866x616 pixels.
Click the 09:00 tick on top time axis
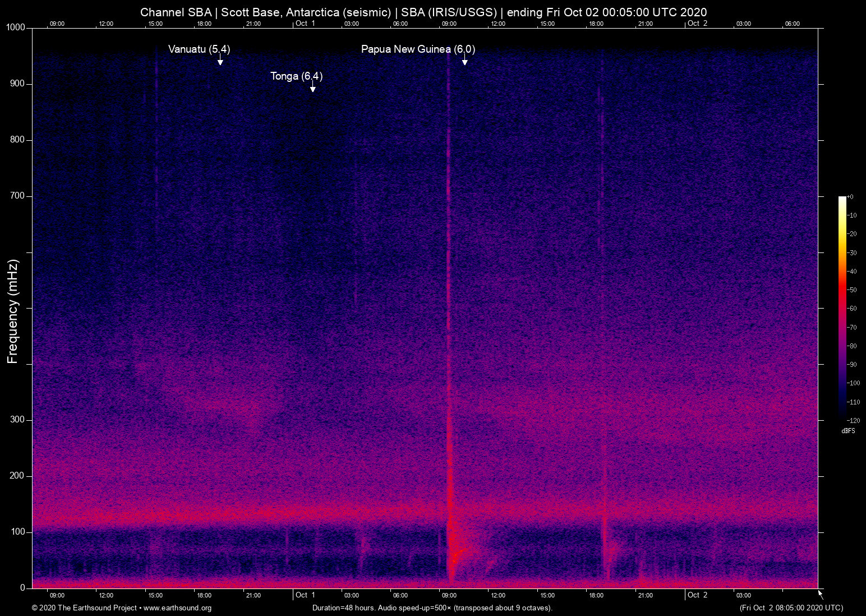pyautogui.click(x=57, y=24)
